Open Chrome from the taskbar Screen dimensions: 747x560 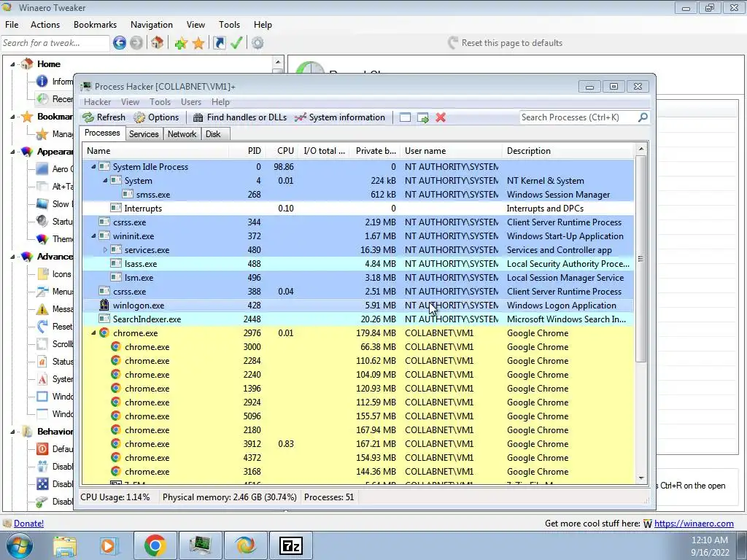point(155,545)
